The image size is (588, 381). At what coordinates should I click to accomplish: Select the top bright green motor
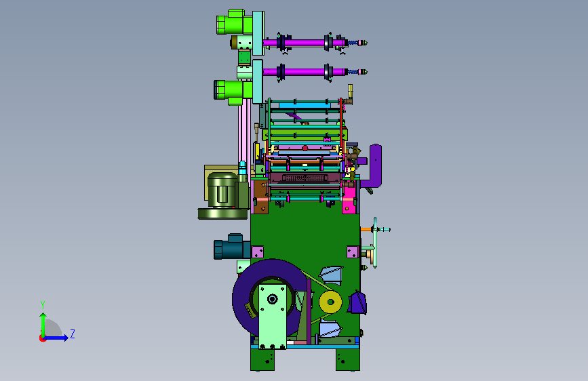point(235,22)
